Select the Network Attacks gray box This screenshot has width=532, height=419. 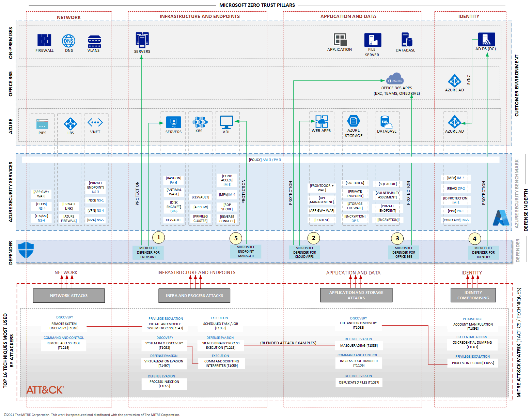click(x=69, y=296)
